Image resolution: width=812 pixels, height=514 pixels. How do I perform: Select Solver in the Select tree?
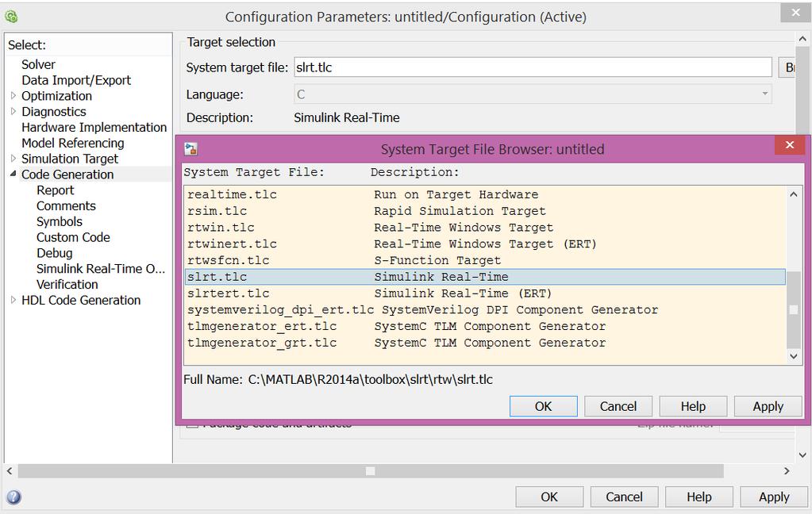[x=38, y=64]
